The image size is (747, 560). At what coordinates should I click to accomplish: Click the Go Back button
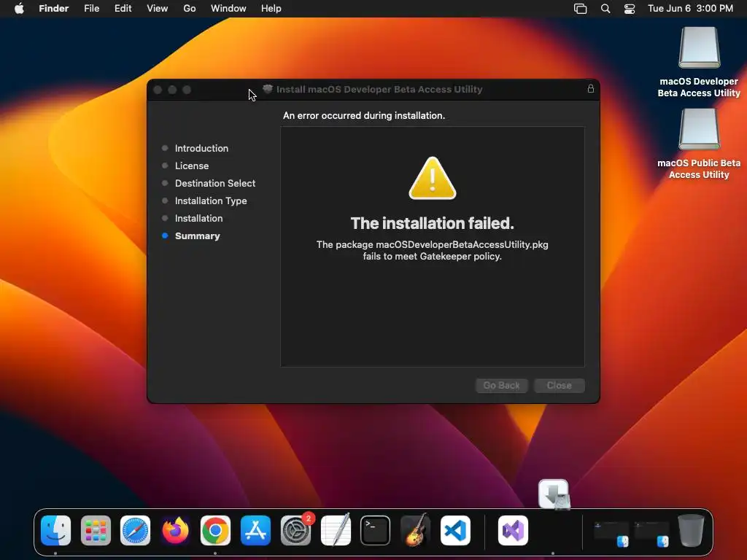coord(502,385)
